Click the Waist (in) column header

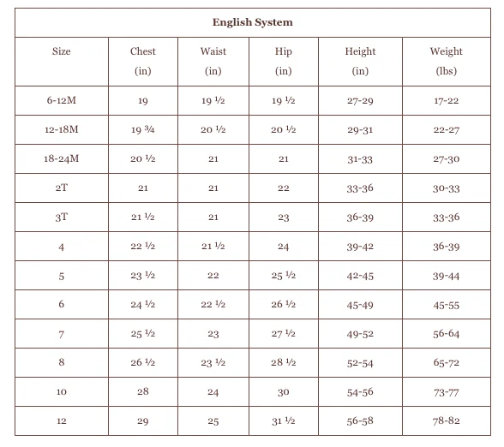coord(213,61)
